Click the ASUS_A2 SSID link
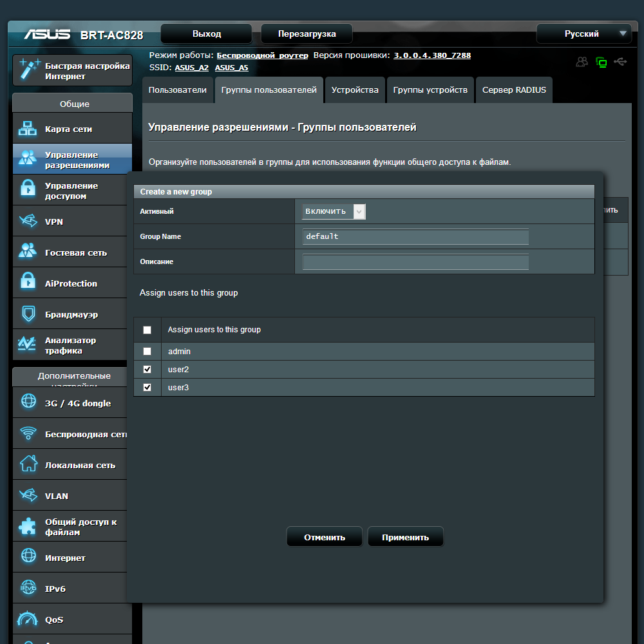This screenshot has height=644, width=644. click(192, 68)
